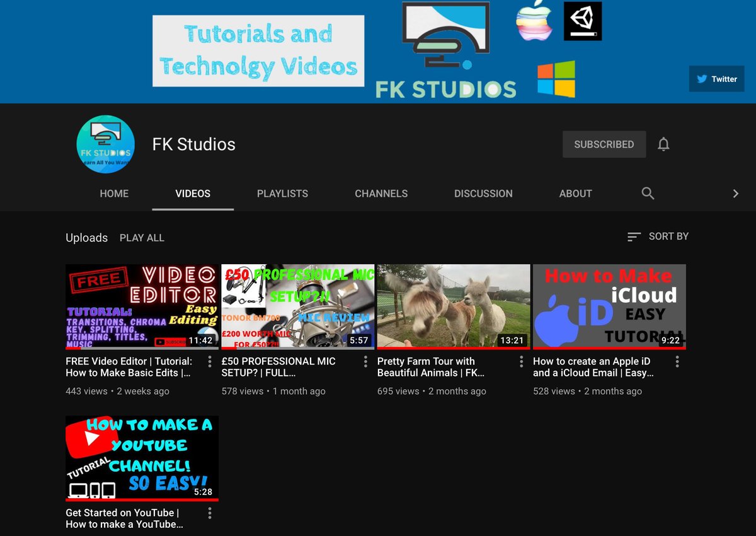Image resolution: width=756 pixels, height=536 pixels.
Task: Click the 13:21 duration badge on the farm video
Action: coord(513,340)
